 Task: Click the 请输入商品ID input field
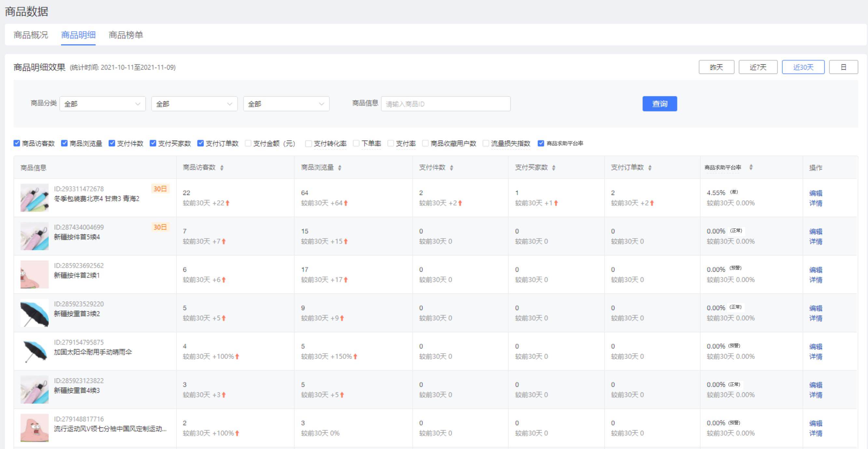[446, 104]
